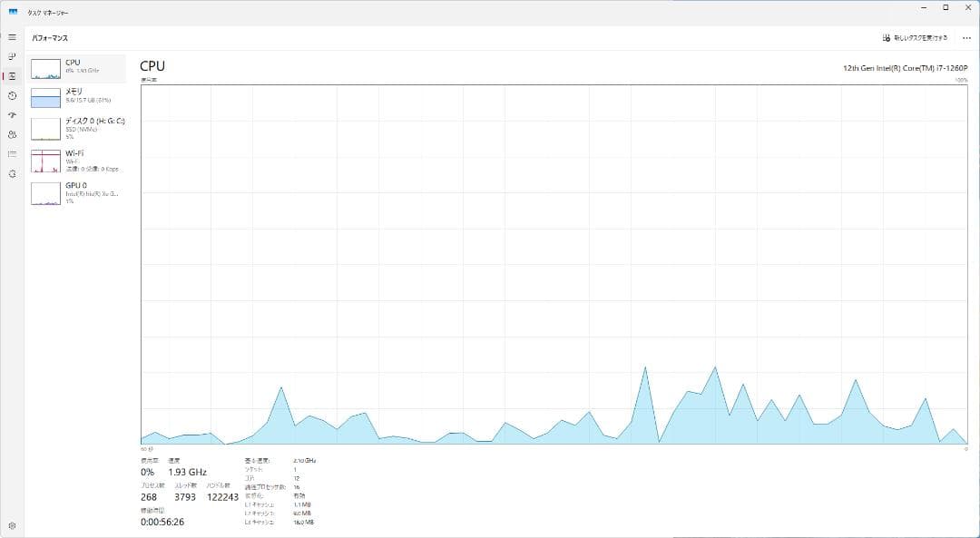Screen dimensions: 980x538
Task: Open the App history page icon
Action: coord(12,95)
